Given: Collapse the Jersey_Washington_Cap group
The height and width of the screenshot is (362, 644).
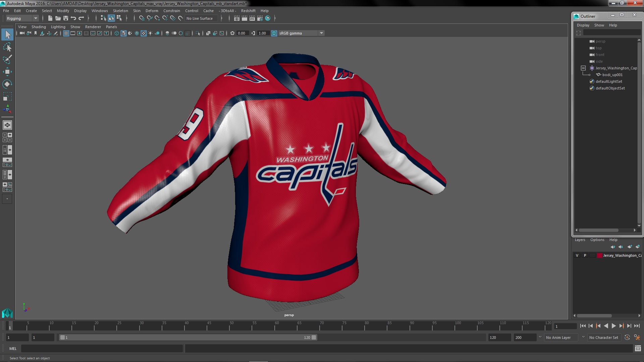Looking at the screenshot, I should coord(583,68).
